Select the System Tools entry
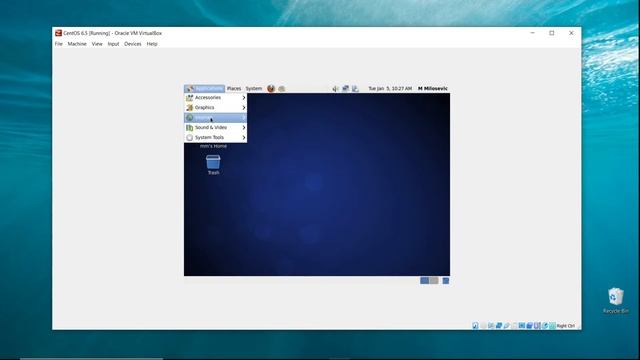This screenshot has height=360, width=640. pyautogui.click(x=216, y=138)
